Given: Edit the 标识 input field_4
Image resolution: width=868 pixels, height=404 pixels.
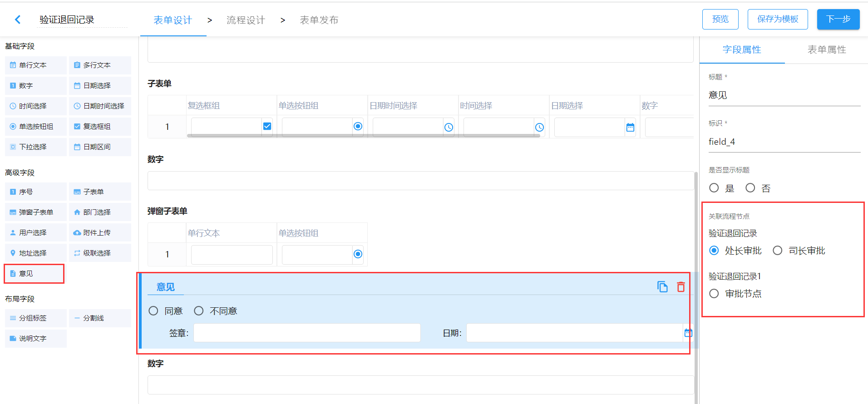Looking at the screenshot, I should (x=784, y=142).
